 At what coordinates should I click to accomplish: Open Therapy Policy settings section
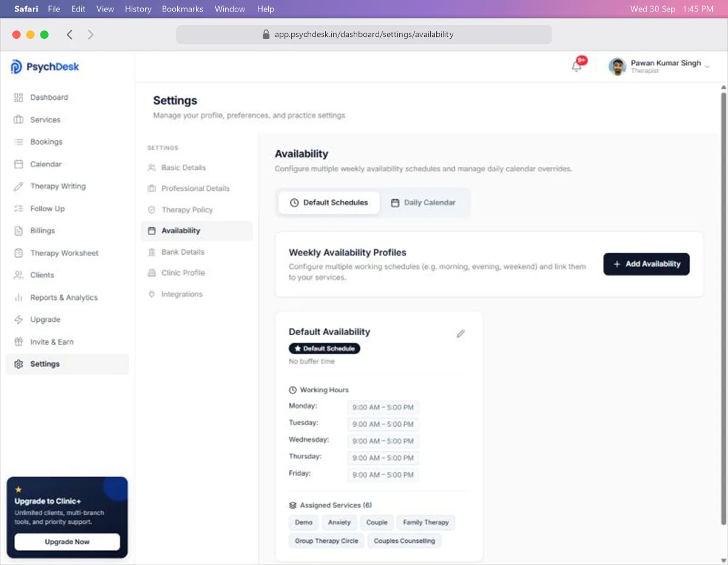coord(197,210)
